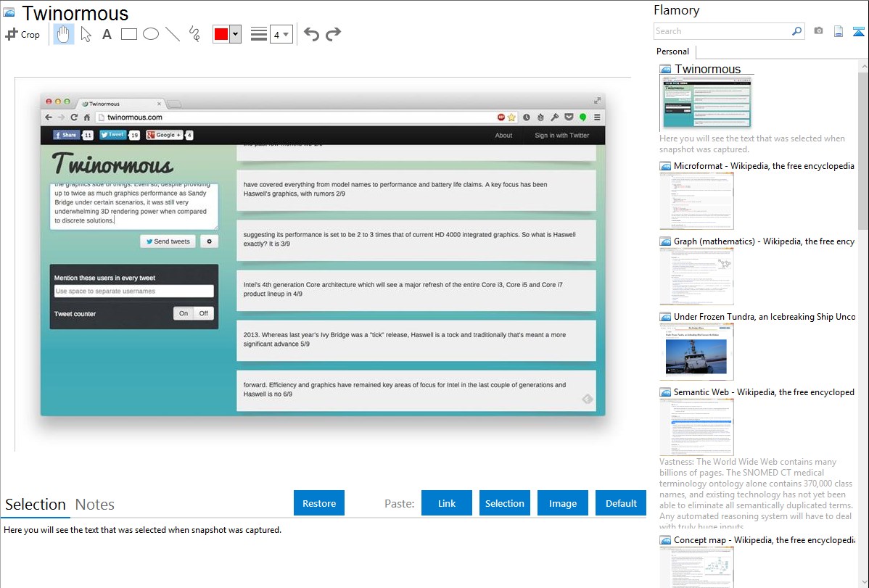The image size is (869, 588).
Task: Redo the last annotation
Action: (333, 34)
